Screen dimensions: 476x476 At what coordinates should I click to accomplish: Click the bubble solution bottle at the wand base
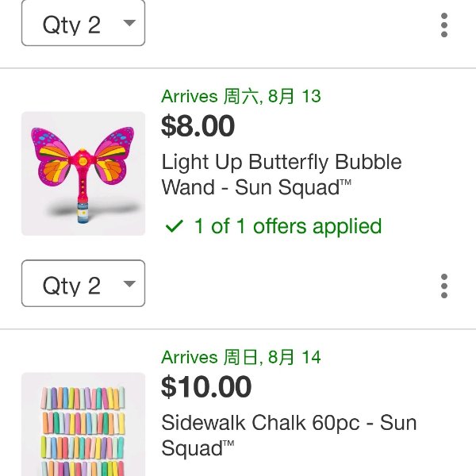(x=83, y=211)
